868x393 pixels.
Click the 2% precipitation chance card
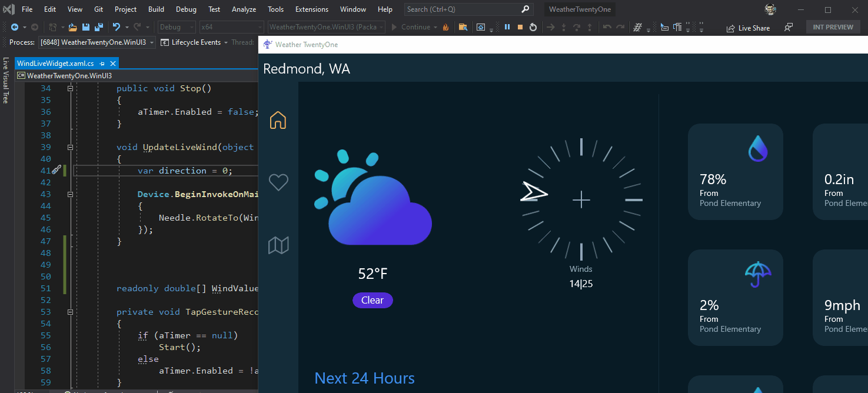pyautogui.click(x=735, y=298)
